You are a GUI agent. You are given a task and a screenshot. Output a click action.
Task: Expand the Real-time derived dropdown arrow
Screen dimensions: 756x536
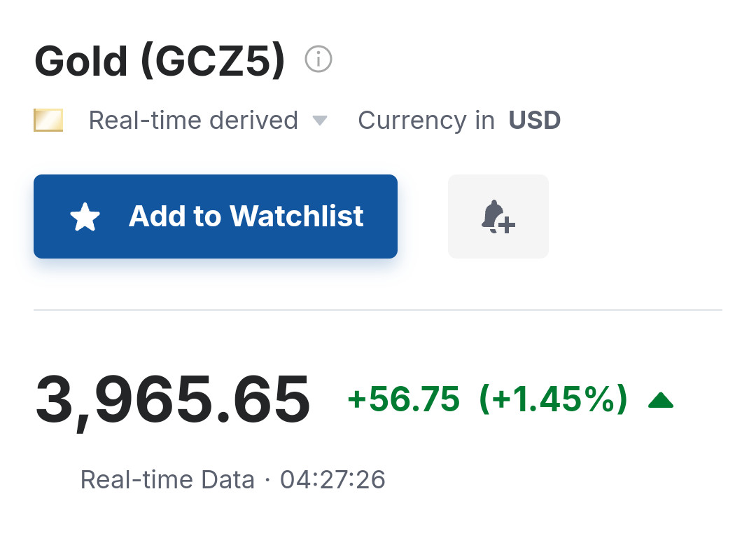(319, 121)
